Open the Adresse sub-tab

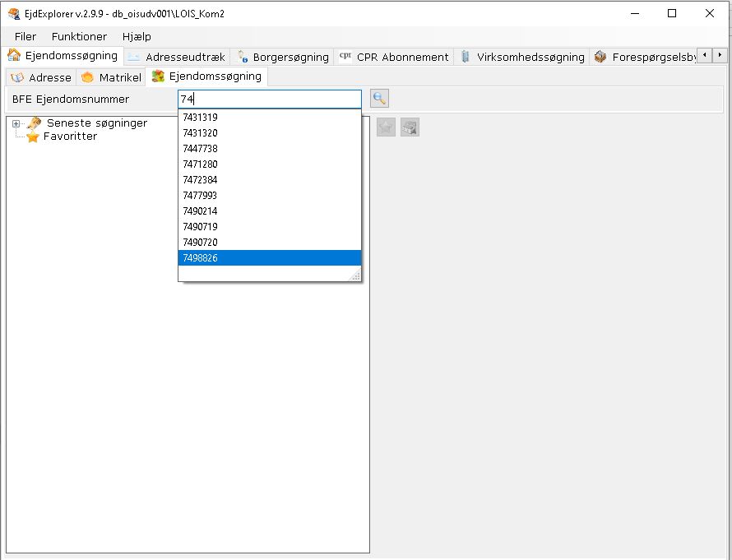41,77
